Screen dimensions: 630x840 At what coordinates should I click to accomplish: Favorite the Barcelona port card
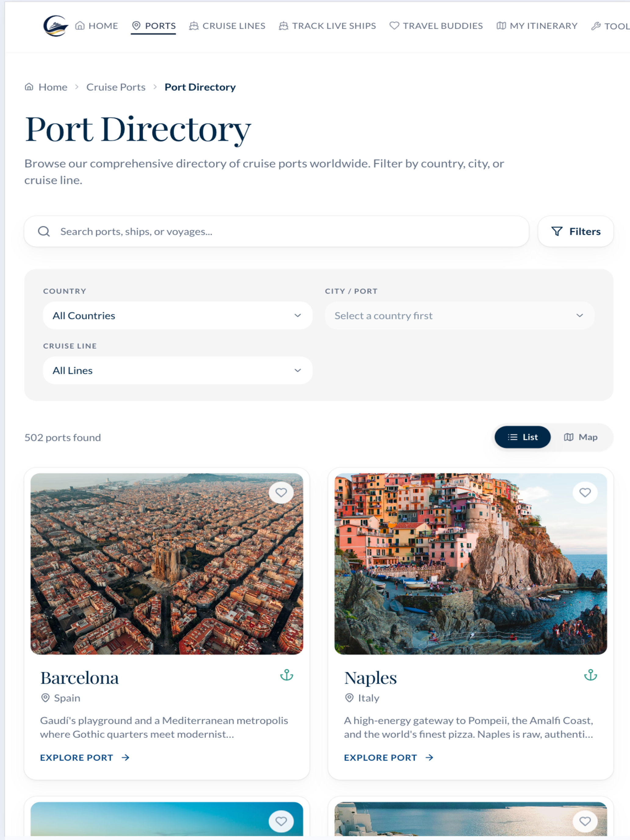pyautogui.click(x=281, y=493)
